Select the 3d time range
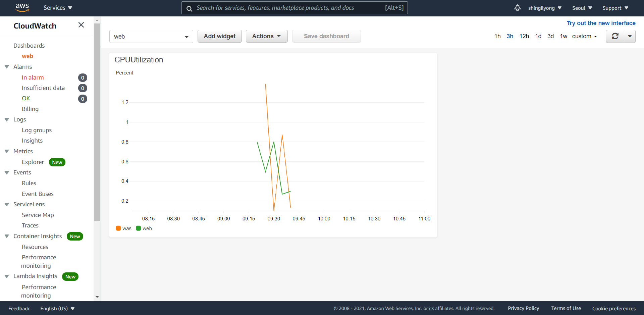This screenshot has height=315, width=644. 550,36
